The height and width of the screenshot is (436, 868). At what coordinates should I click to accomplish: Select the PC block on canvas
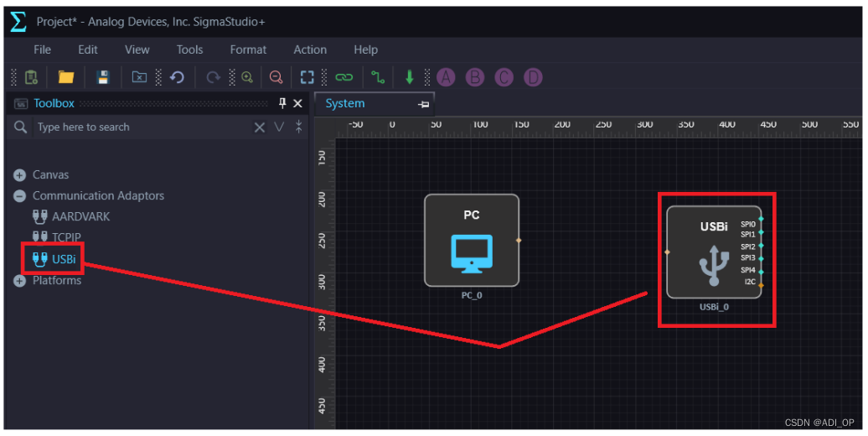(x=472, y=241)
